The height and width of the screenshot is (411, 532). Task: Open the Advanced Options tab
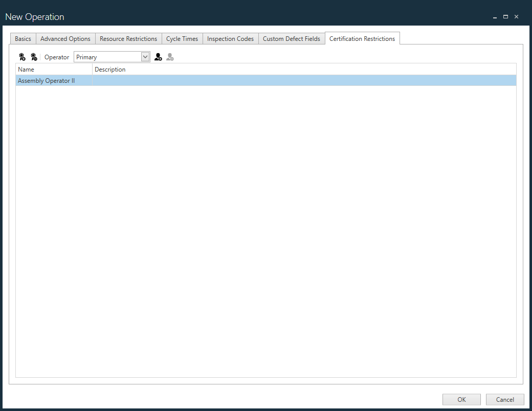65,38
